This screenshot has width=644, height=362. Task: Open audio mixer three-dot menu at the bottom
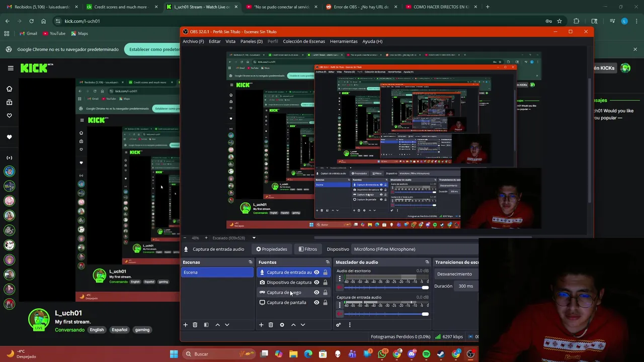tap(350, 325)
